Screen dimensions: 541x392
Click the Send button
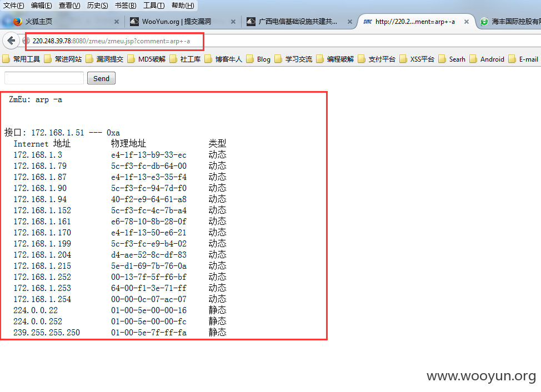(x=101, y=78)
